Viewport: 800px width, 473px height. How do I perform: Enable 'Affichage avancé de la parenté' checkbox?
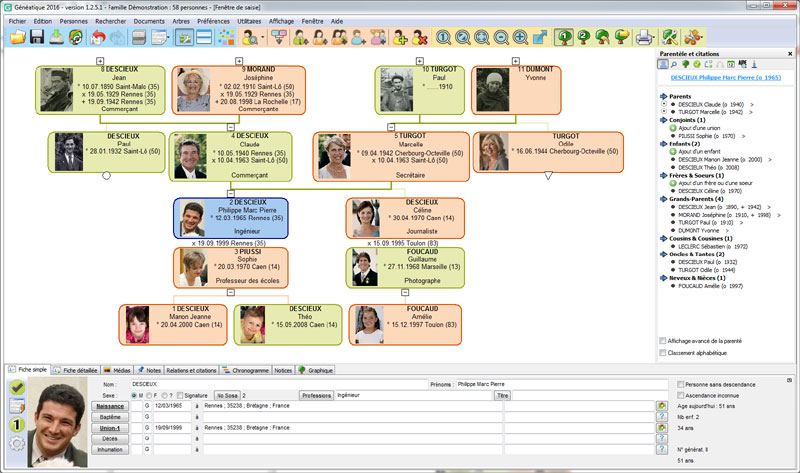click(663, 341)
